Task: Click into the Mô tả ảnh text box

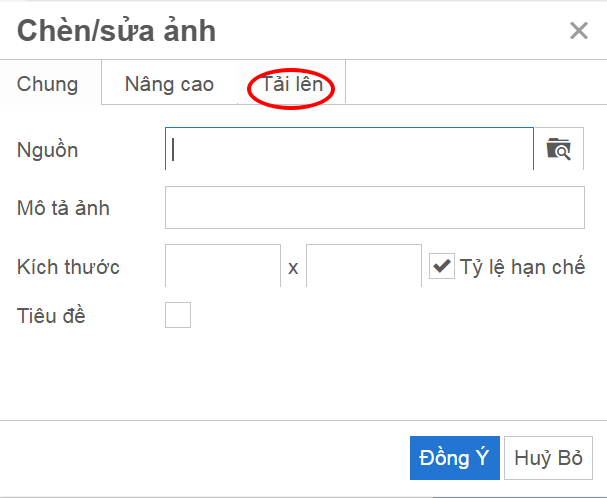Action: click(375, 208)
